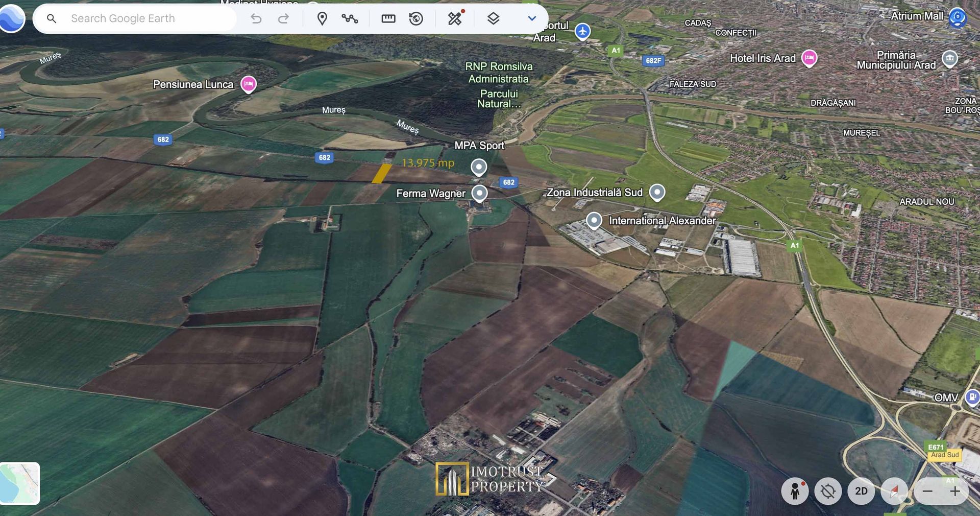Open the overview minimap thumbnail

pyautogui.click(x=20, y=483)
